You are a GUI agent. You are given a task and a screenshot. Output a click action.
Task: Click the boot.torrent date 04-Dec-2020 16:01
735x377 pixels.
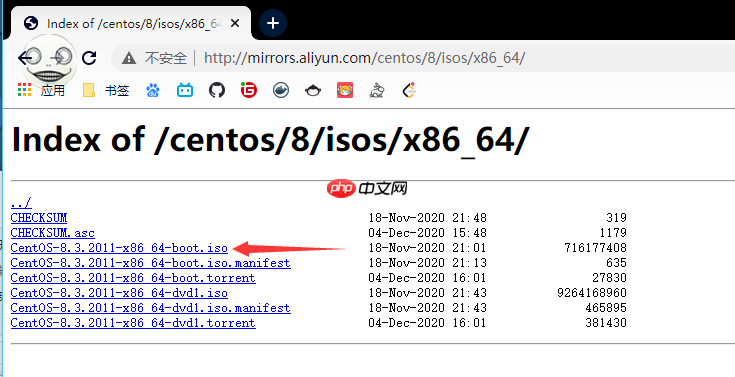pyautogui.click(x=428, y=278)
